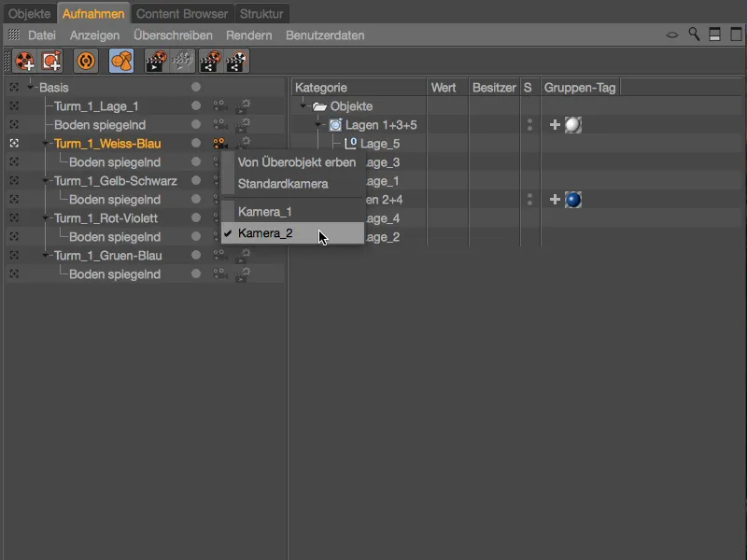Viewport: 747px width, 560px height.
Task: Collapse the Turm_1_Gelb-Schwarz take
Action: click(46, 181)
